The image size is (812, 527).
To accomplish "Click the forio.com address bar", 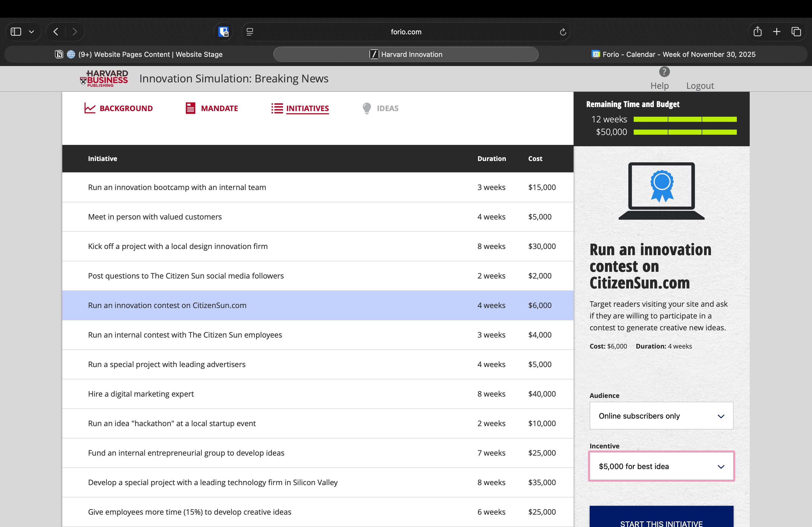I will (406, 32).
